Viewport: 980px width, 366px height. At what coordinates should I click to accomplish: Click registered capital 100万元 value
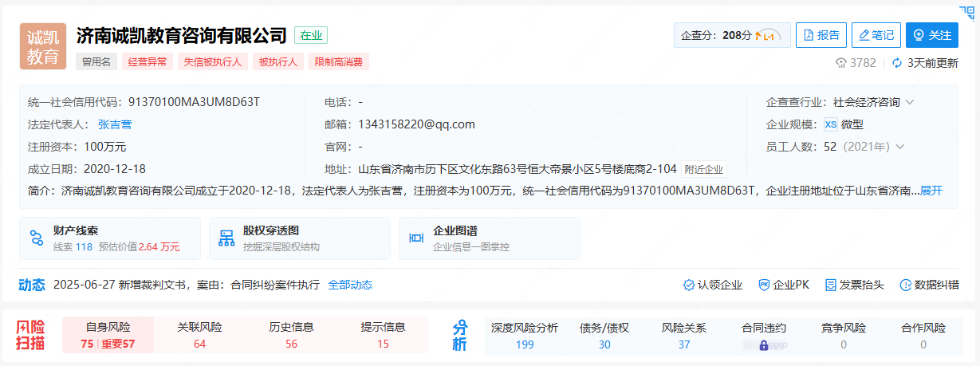coord(105,147)
